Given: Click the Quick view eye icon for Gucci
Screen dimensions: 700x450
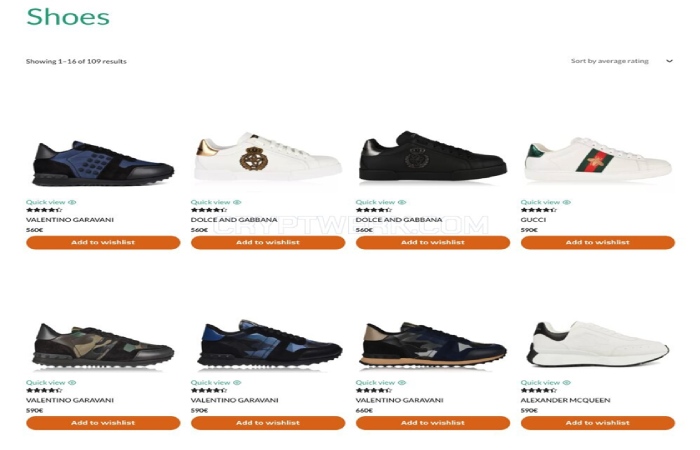Looking at the screenshot, I should (x=567, y=202).
